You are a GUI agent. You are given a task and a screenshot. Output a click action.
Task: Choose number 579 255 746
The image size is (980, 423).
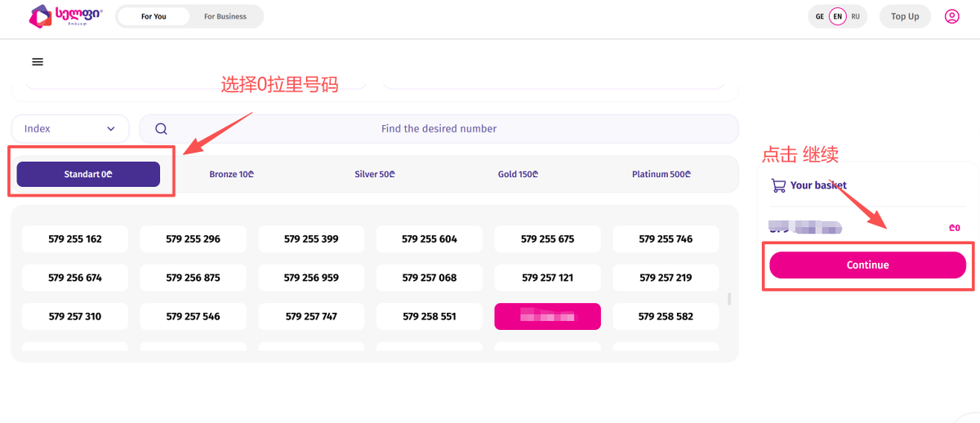click(x=666, y=239)
